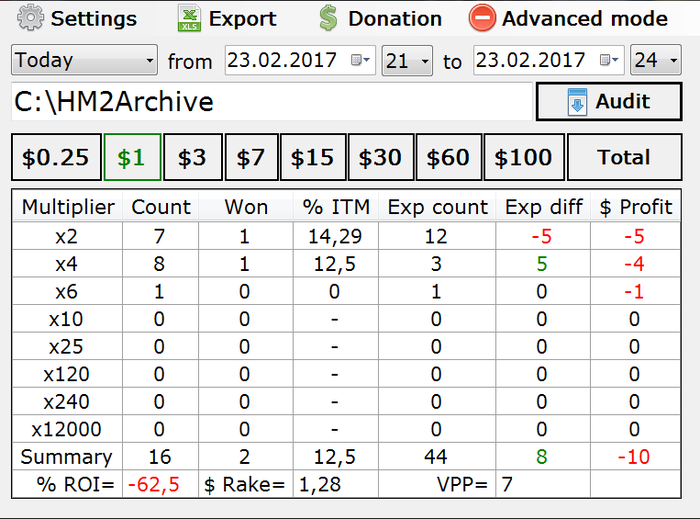Select the x10 multiplier row label
This screenshot has width=700, height=519.
[x=66, y=319]
